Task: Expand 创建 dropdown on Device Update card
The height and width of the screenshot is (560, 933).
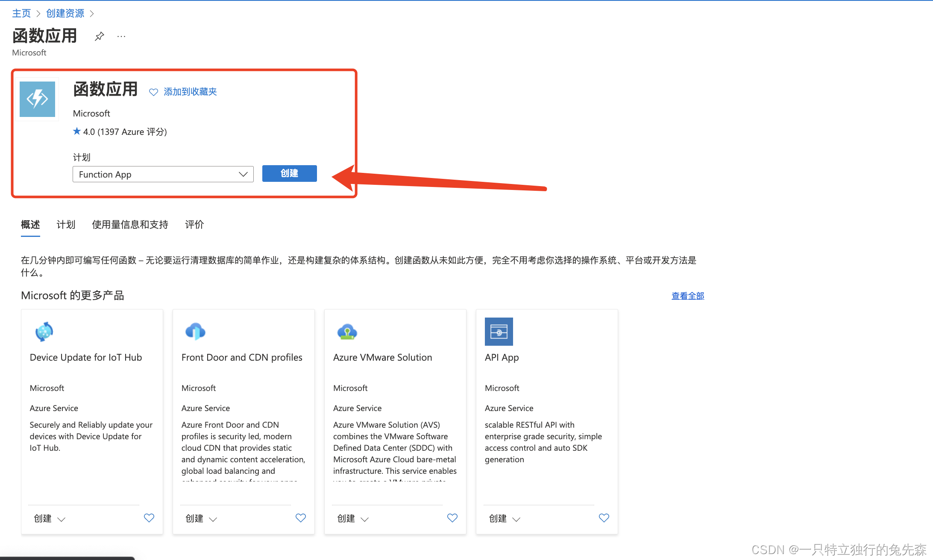Action: [x=50, y=519]
